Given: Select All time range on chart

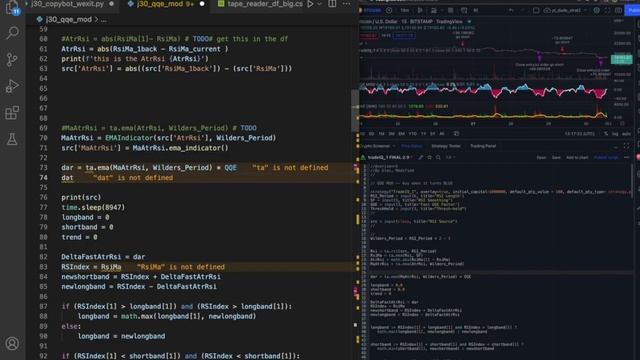Looking at the screenshot, I should coord(442,134).
